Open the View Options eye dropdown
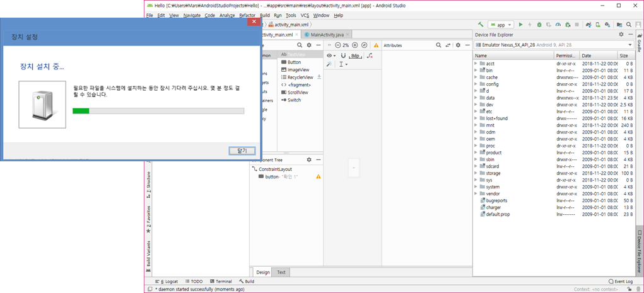 tap(331, 55)
